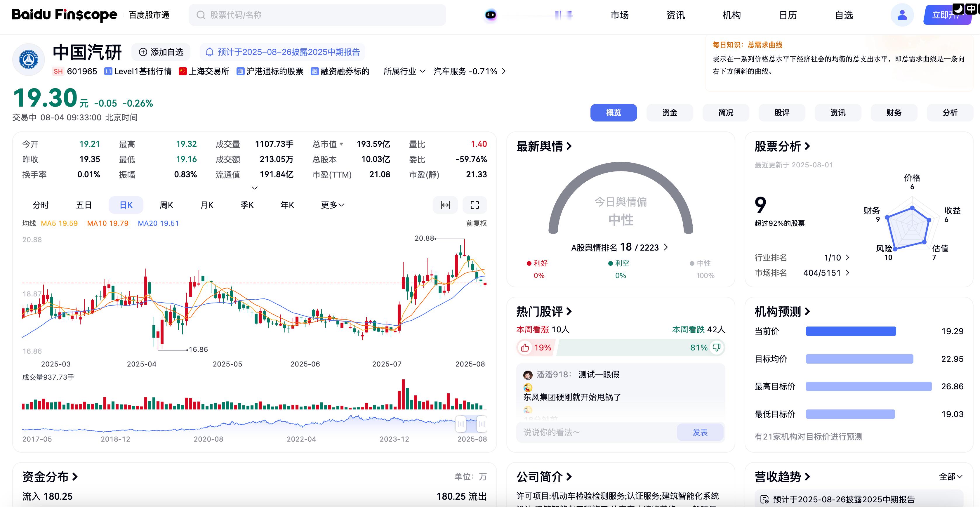Open 营收趋势 section header

pyautogui.click(x=782, y=477)
